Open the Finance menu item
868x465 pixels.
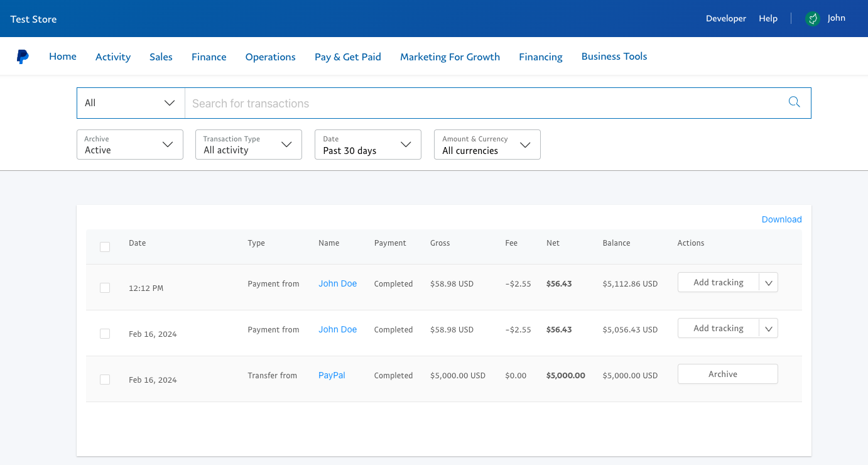(209, 57)
